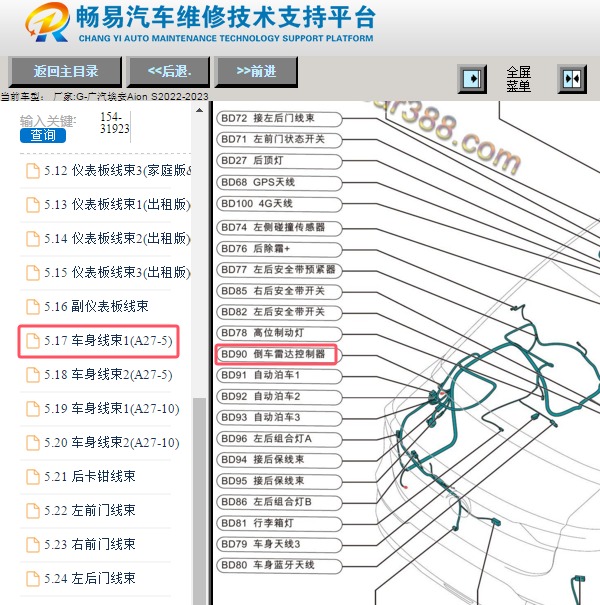Viewport: 600px width, 605px height.
Task: Go forward with the >>前进 button
Action: tap(256, 71)
